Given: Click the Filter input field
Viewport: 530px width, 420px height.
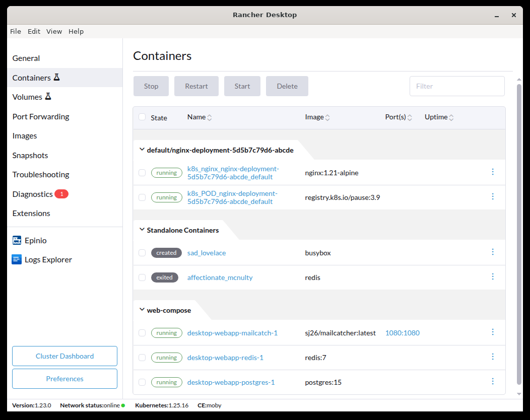Looking at the screenshot, I should [457, 86].
